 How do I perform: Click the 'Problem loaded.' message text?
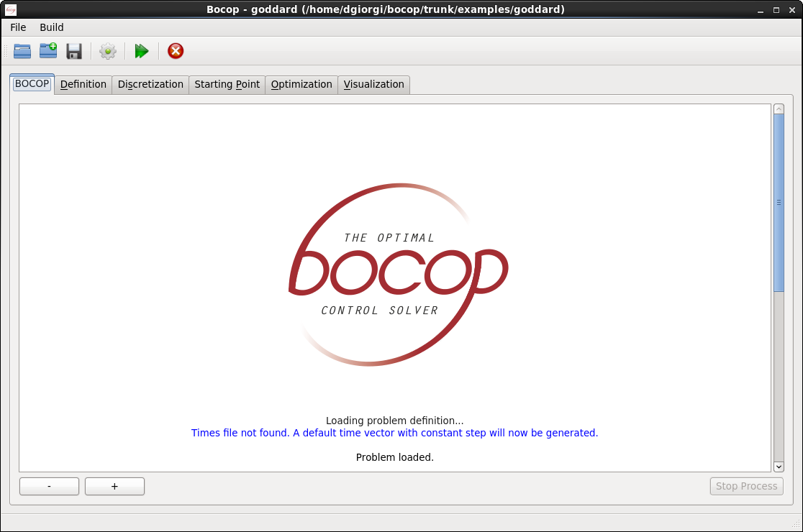(395, 457)
